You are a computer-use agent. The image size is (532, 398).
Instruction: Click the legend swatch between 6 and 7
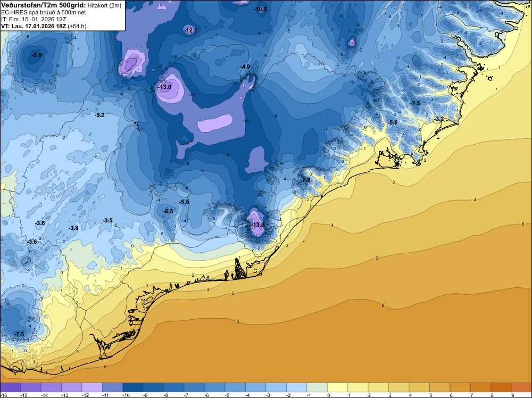[x=460, y=387]
